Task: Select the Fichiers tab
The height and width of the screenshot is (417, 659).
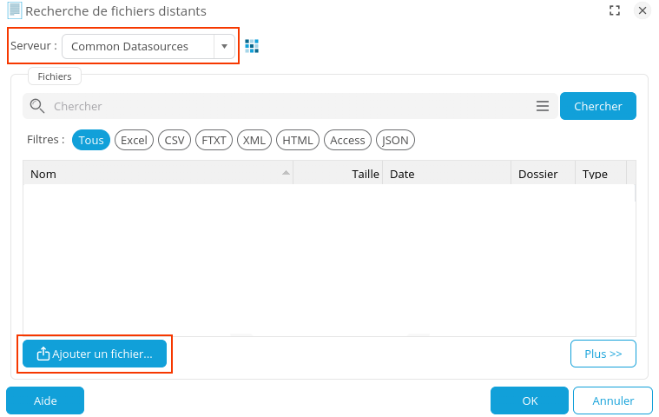Action: pyautogui.click(x=55, y=76)
